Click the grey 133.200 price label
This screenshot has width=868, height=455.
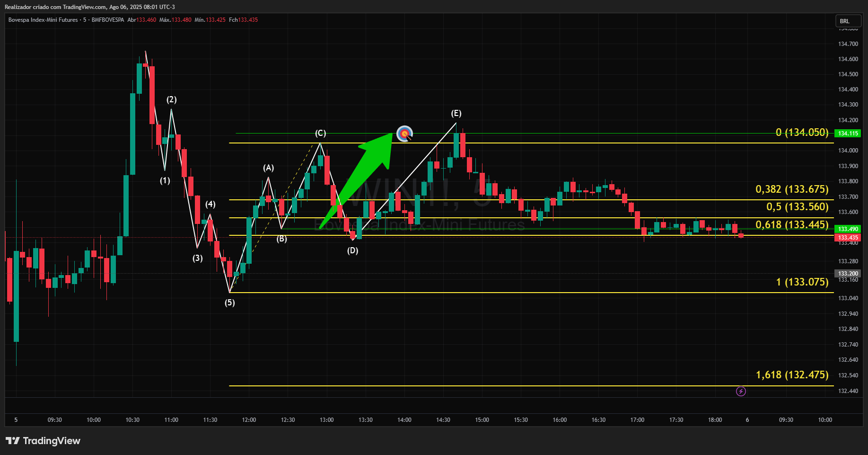click(x=848, y=274)
